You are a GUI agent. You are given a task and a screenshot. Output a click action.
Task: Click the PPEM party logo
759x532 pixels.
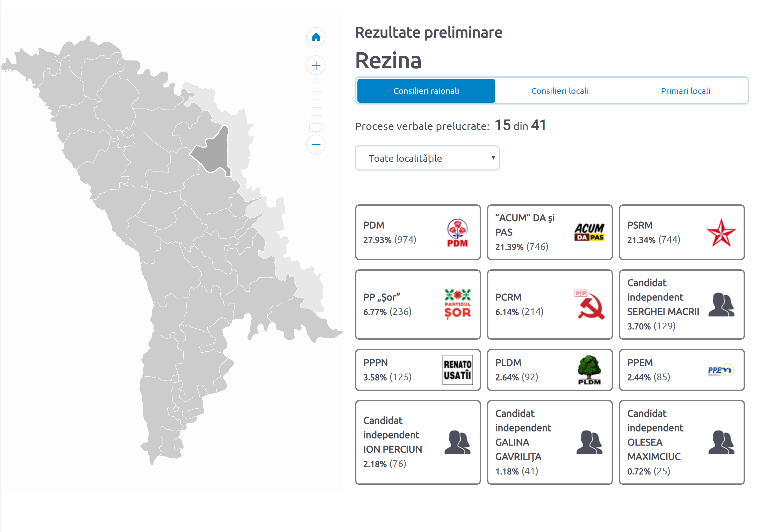coord(721,370)
